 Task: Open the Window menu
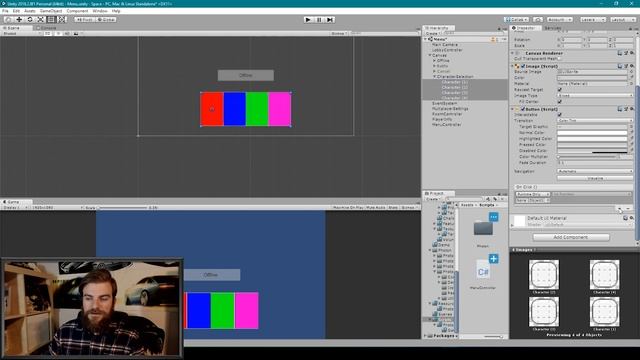(x=100, y=11)
